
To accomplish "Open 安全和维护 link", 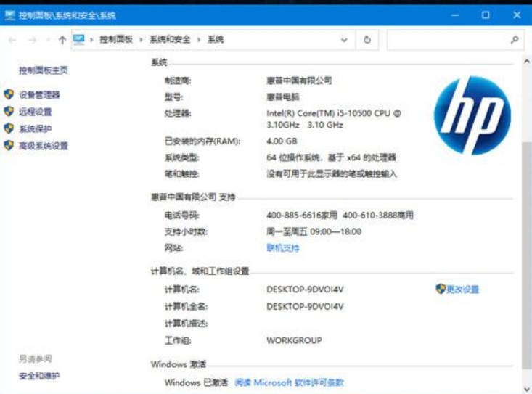I will pos(39,375).
